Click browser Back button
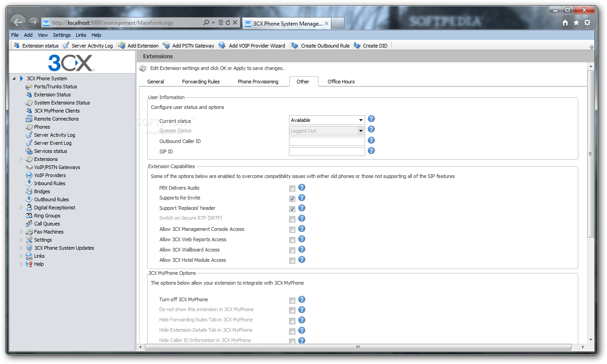Screen dimensions: 607x364 (x=17, y=22)
